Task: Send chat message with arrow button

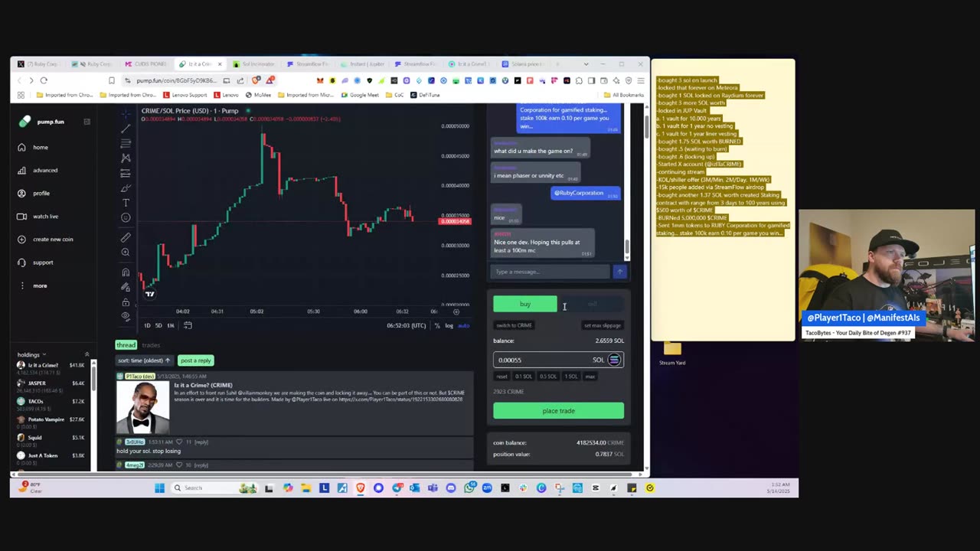Action: tap(619, 272)
